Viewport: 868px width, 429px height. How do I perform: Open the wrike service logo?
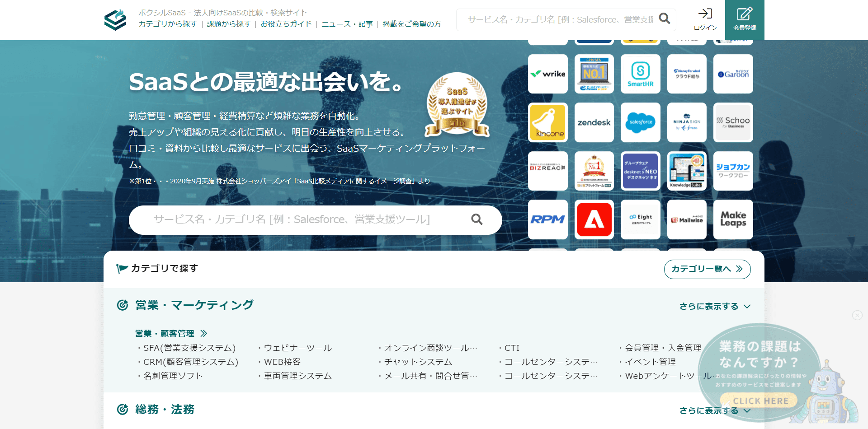[548, 74]
